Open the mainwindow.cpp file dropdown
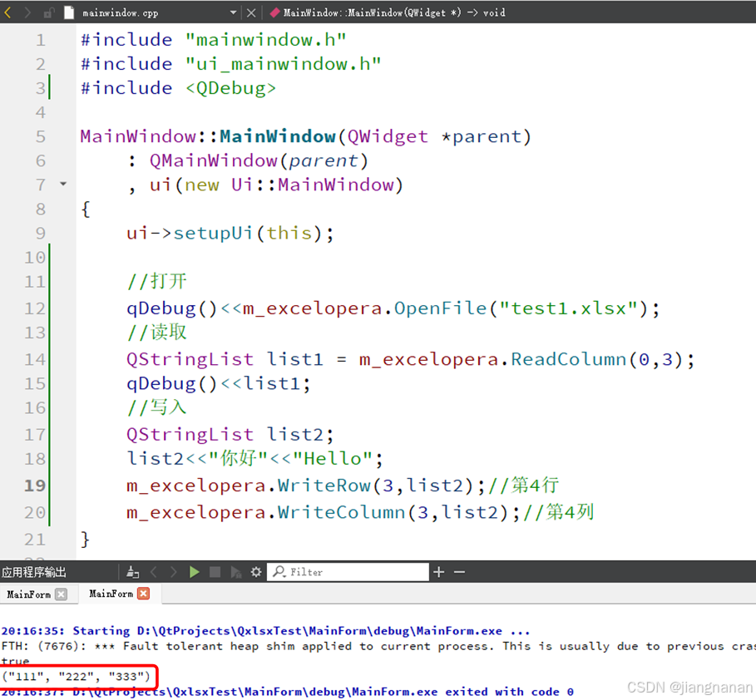Image resolution: width=756 pixels, height=700 pixels. click(234, 12)
